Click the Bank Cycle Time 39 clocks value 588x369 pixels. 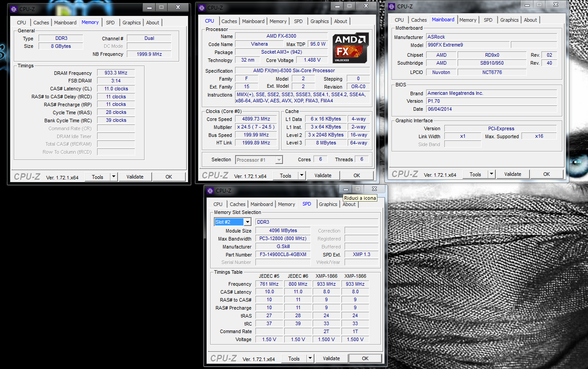(x=116, y=120)
